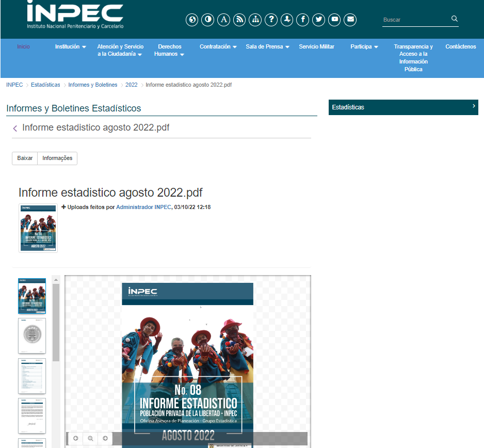Open the Twitter icon link
The width and height of the screenshot is (484, 448).
point(319,20)
